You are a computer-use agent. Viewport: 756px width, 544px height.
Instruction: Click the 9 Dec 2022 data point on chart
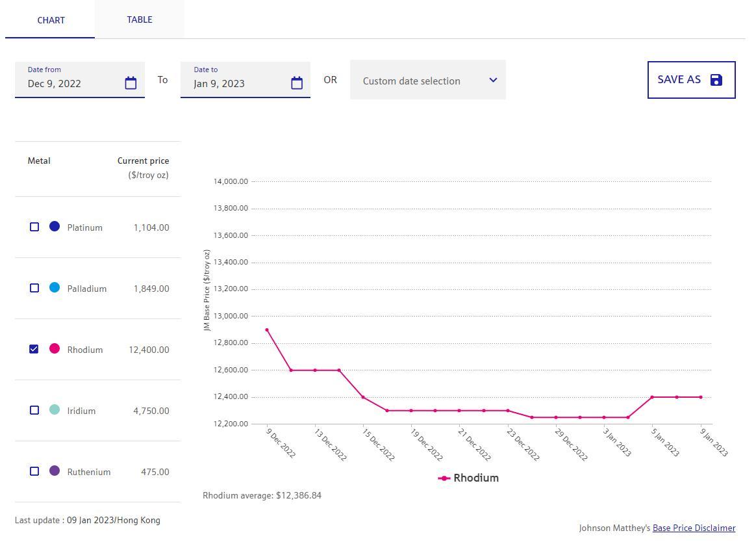coord(267,330)
